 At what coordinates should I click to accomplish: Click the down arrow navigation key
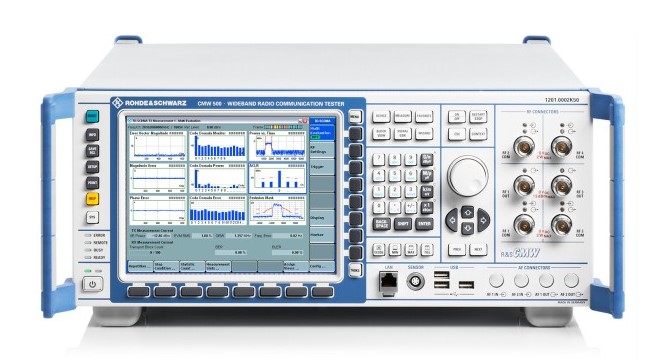[x=467, y=228]
